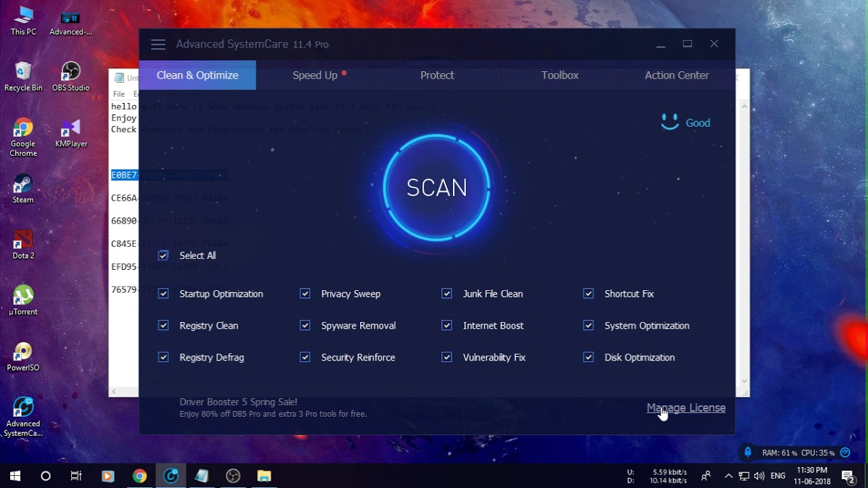Image resolution: width=868 pixels, height=488 pixels.
Task: Maximize the Advanced SystemCare window
Action: point(688,44)
